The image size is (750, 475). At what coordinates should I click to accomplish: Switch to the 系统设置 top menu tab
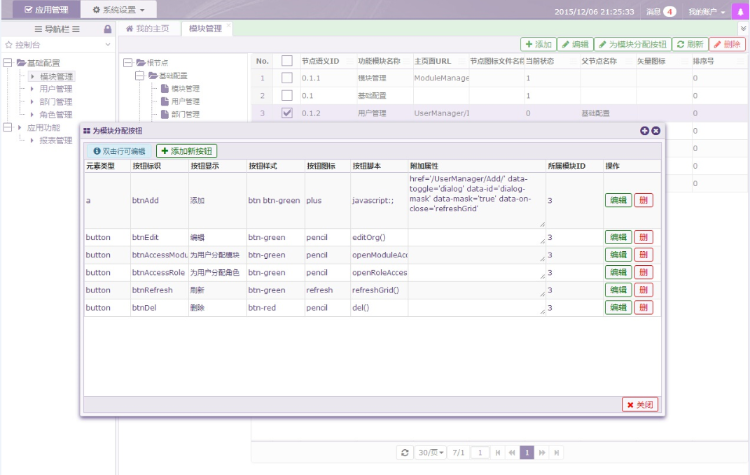(117, 9)
